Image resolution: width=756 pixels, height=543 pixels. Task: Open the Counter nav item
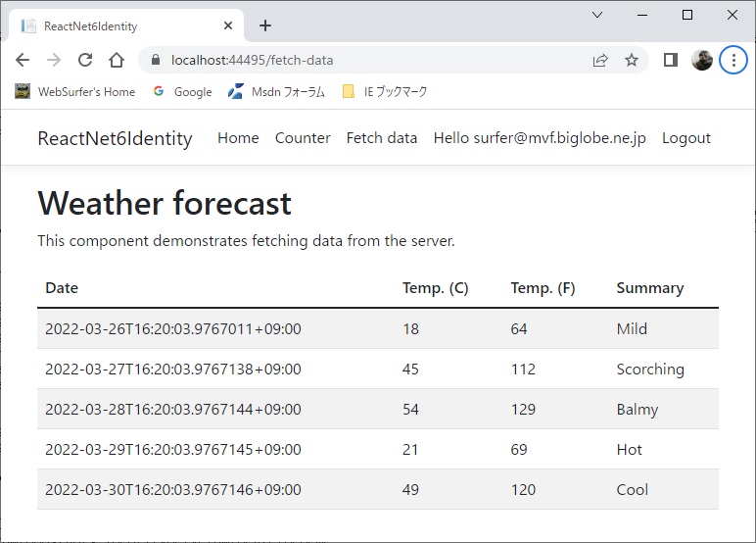point(303,138)
